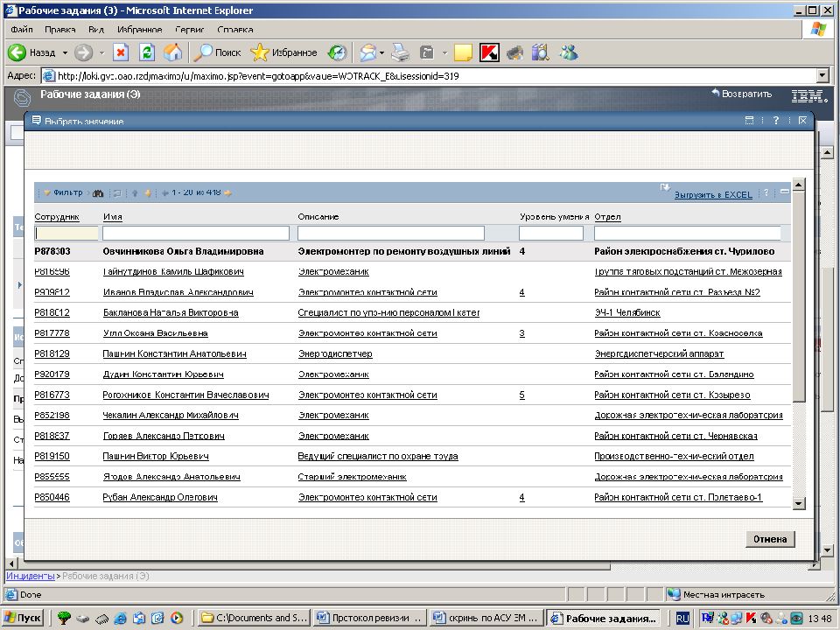Switch to C:\Documents and S... taskbar window
The height and width of the screenshot is (630, 840).
[253, 618]
